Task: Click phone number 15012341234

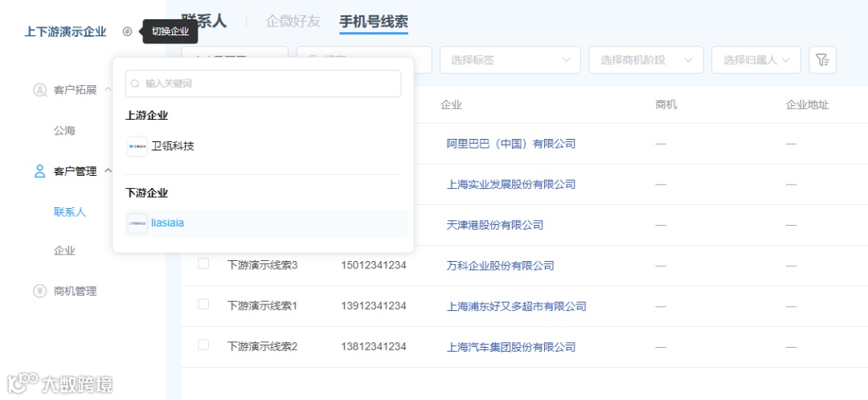Action: pyautogui.click(x=374, y=266)
